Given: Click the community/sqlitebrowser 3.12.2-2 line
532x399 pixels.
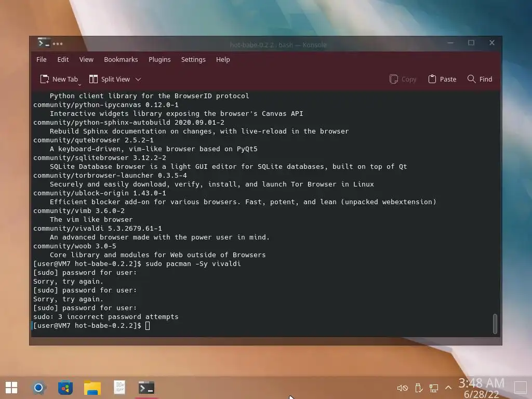Looking at the screenshot, I should click(x=99, y=158).
